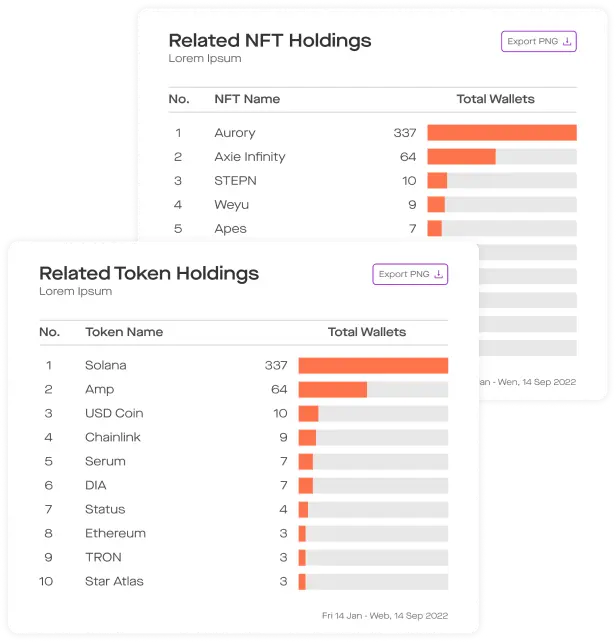This screenshot has width=616, height=642.
Task: Click the Solana wallet bar
Action: pos(372,365)
